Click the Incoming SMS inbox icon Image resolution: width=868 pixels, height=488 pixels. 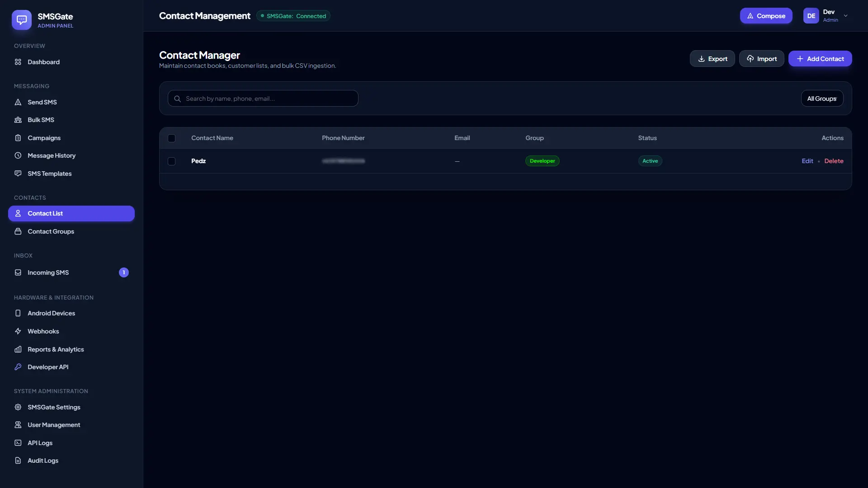coord(18,272)
